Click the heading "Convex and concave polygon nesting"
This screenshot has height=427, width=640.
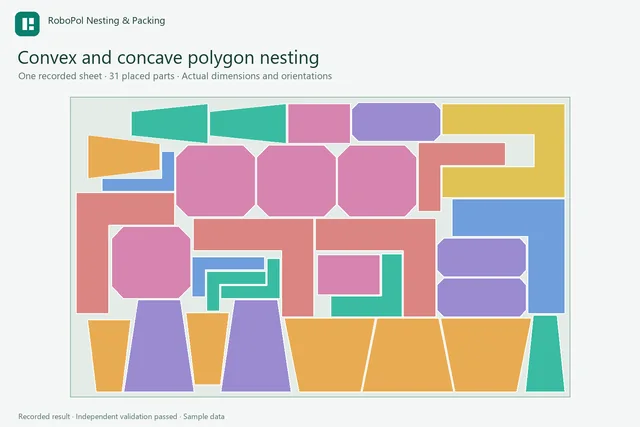(x=168, y=58)
